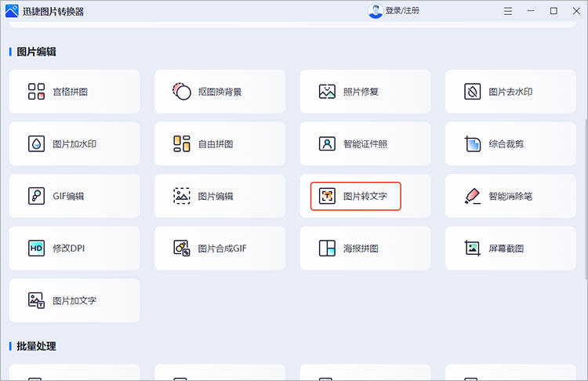
Task: Open the 图片去水印 watermark removal icon
Action: click(x=473, y=92)
